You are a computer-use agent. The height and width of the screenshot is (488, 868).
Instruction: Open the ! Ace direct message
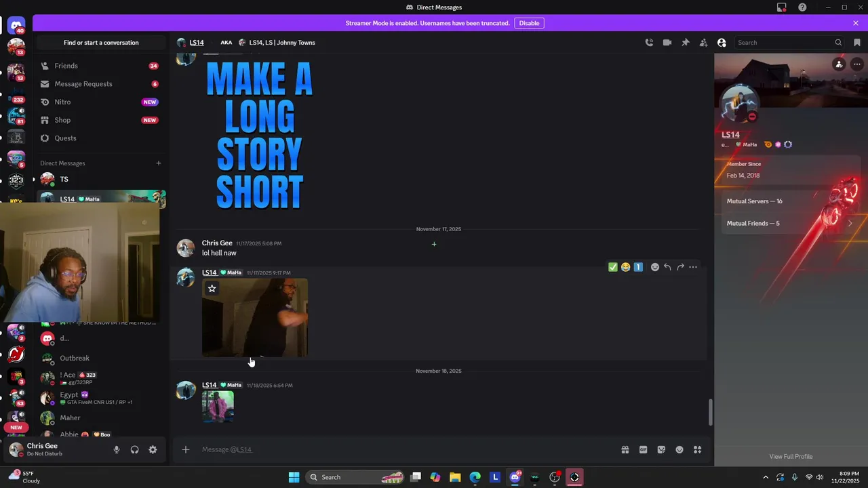tap(100, 378)
